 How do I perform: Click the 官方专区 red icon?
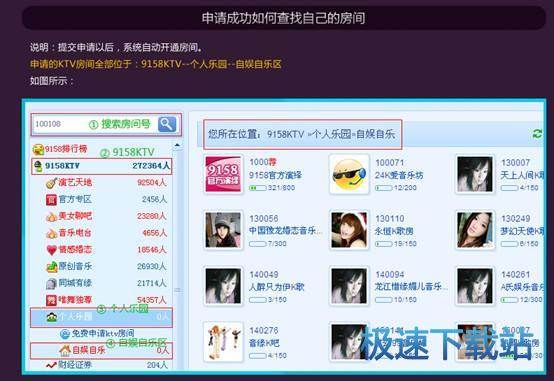click(x=51, y=200)
